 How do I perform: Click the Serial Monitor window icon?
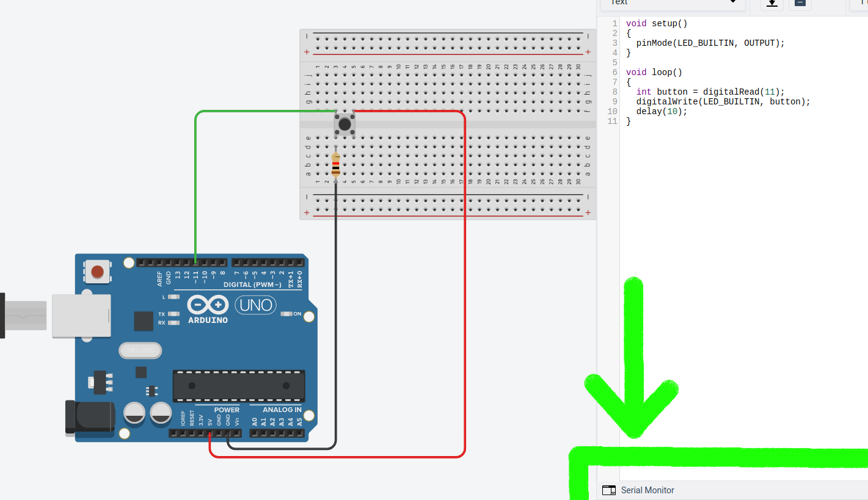coord(609,490)
